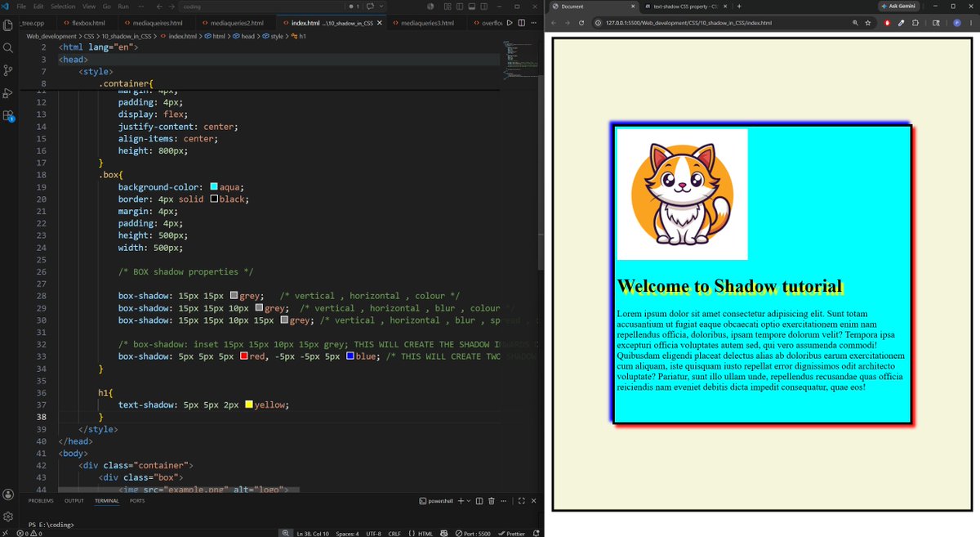The width and height of the screenshot is (980, 537).
Task: Open the Copilot chat dropdown arrow
Action: click(380, 6)
